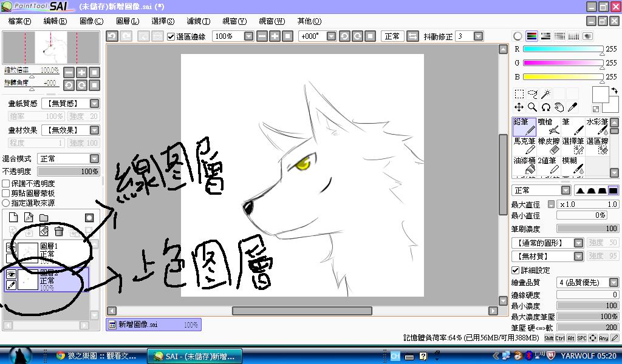Choose the lasso selection tool
Image resolution: width=622 pixels, height=364 pixels.
532,94
